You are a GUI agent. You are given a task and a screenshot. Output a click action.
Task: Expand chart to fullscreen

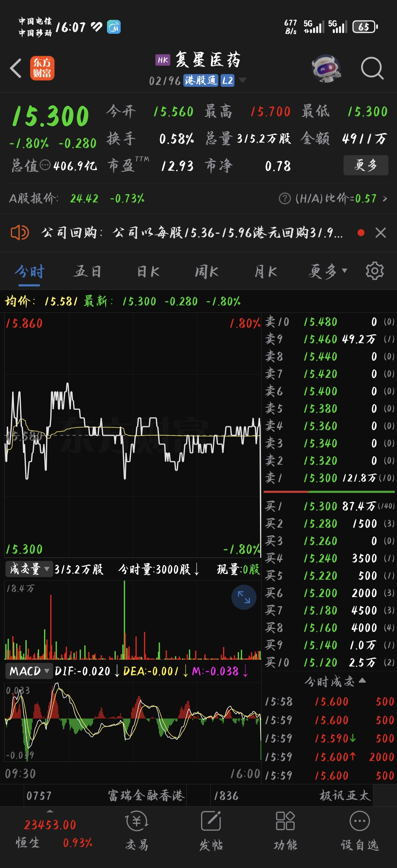[244, 597]
